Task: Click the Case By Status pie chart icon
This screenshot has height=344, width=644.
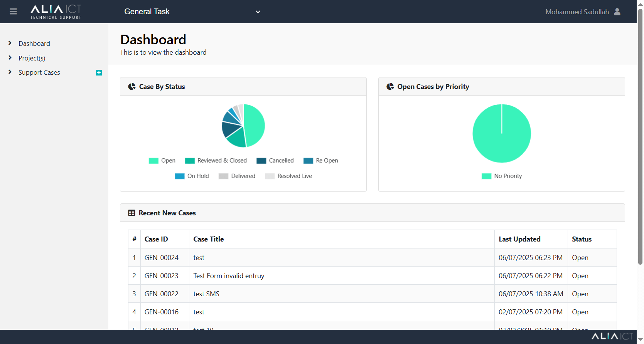Action: pyautogui.click(x=132, y=87)
